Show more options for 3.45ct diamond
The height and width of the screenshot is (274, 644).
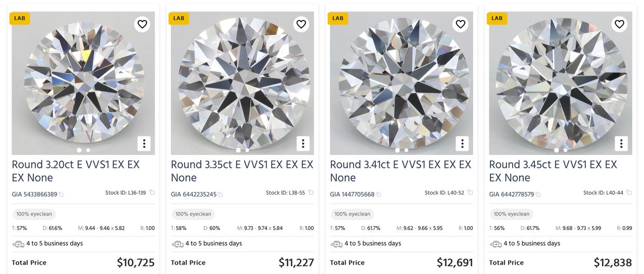click(621, 143)
